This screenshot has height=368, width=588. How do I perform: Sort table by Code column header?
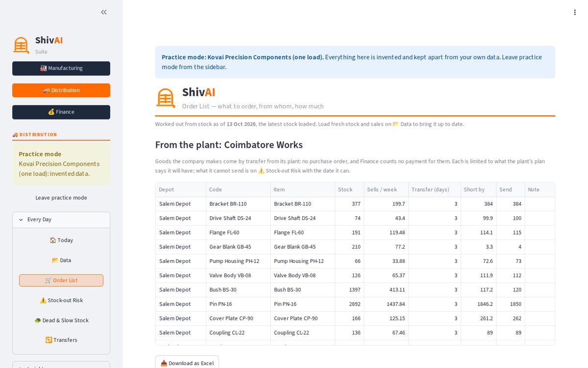pos(238,189)
